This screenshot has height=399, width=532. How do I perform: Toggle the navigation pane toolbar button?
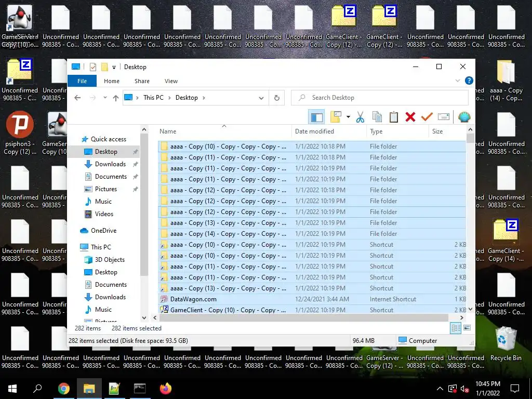[x=316, y=117]
